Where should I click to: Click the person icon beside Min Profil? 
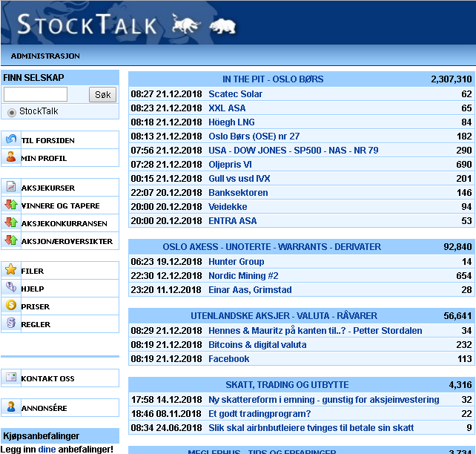point(11,157)
